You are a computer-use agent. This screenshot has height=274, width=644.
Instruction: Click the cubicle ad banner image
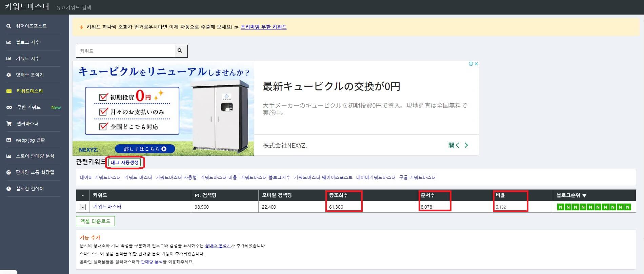click(x=163, y=108)
